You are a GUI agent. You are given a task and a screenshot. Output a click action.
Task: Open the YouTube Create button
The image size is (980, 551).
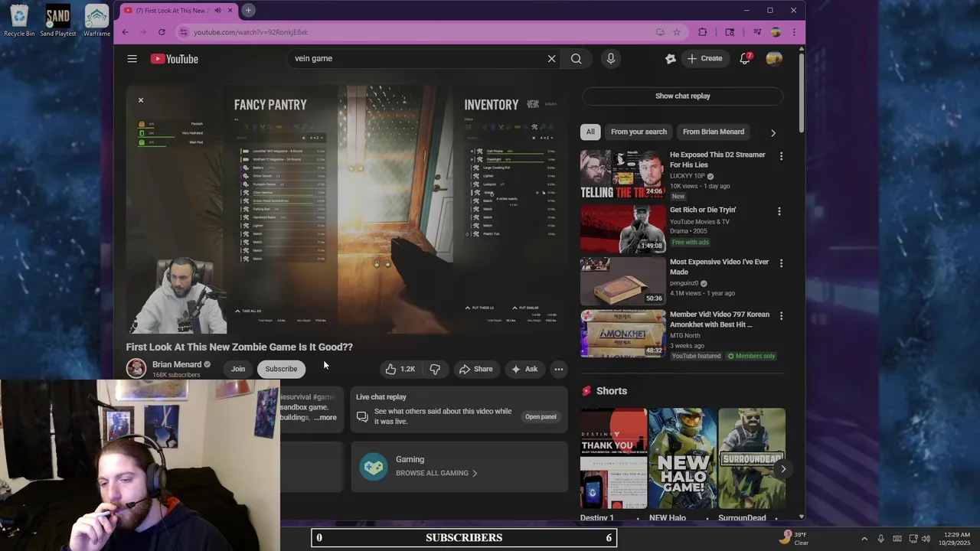[704, 58]
